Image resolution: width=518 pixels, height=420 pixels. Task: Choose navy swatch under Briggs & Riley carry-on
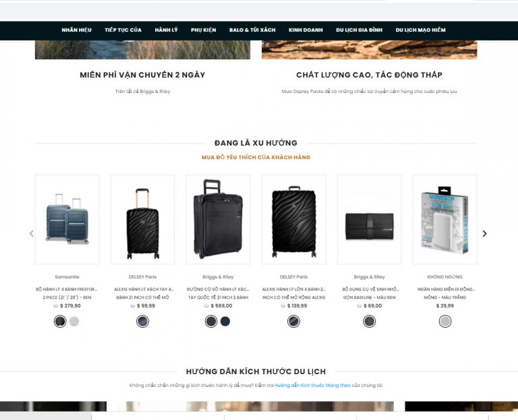[225, 322]
